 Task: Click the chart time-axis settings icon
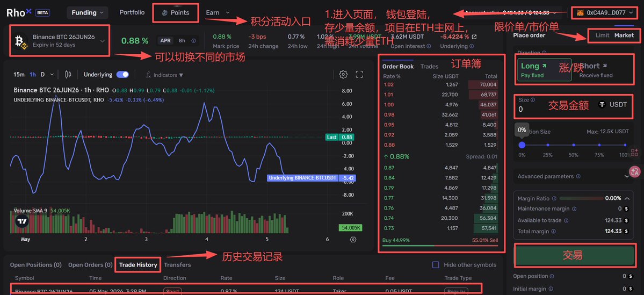[353, 239]
